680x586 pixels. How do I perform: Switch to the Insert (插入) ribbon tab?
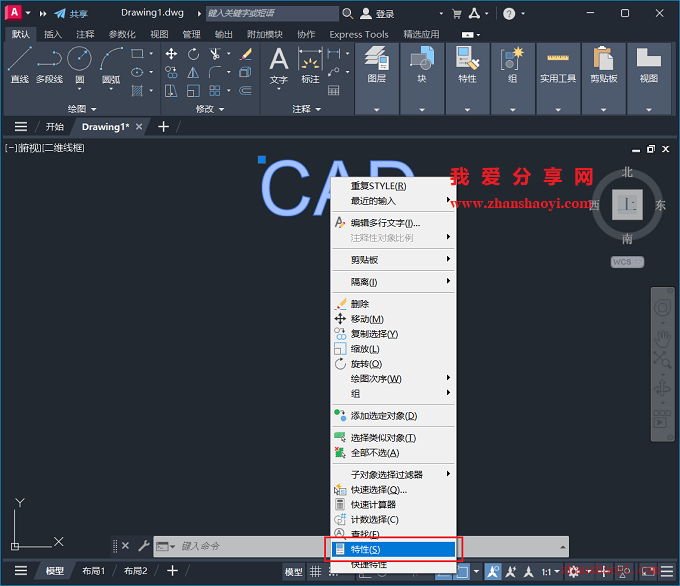(53, 34)
